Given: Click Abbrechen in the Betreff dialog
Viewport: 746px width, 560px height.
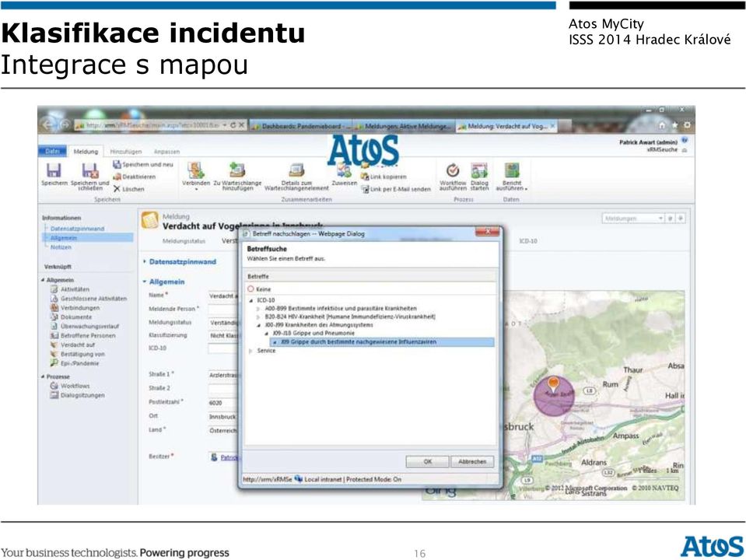Looking at the screenshot, I should tap(472, 461).
